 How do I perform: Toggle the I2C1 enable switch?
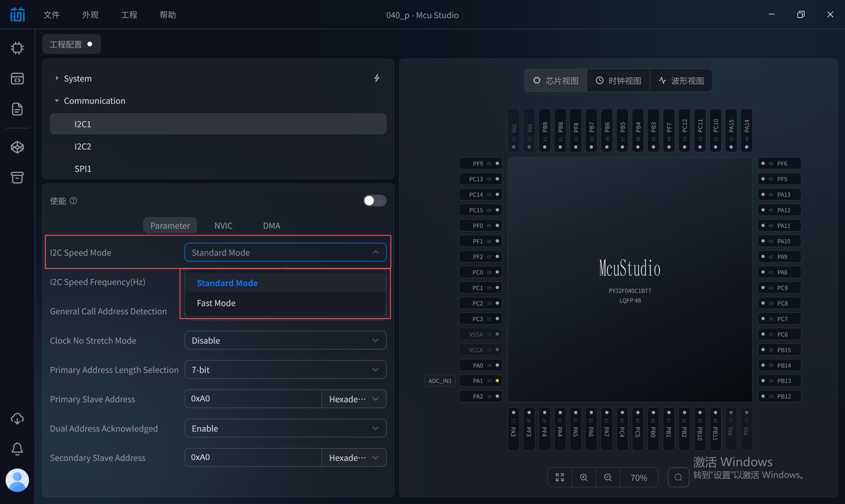tap(374, 200)
